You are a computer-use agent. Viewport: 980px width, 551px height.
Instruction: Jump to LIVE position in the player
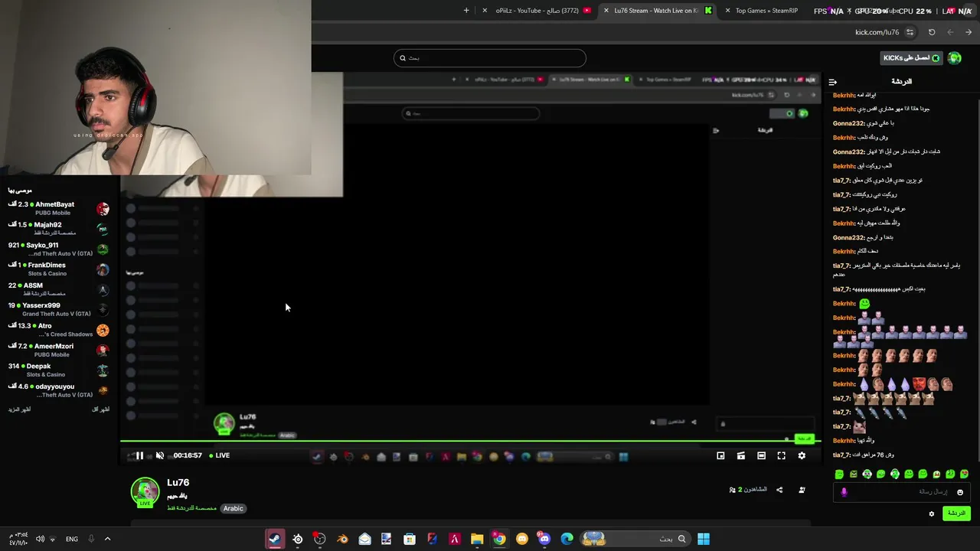[220, 455]
